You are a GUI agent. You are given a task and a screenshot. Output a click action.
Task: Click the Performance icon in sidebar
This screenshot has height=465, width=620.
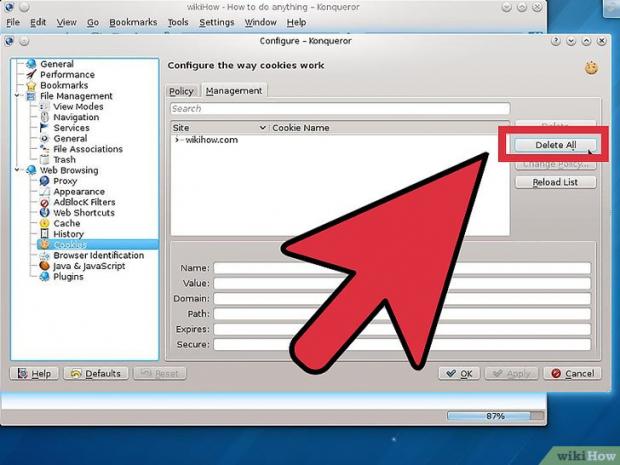32,75
